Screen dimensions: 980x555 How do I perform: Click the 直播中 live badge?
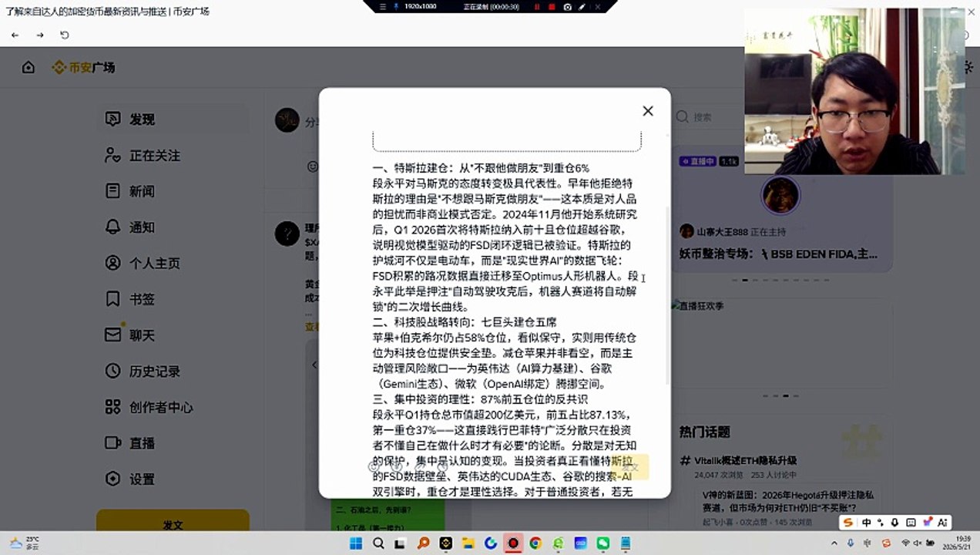click(x=699, y=161)
